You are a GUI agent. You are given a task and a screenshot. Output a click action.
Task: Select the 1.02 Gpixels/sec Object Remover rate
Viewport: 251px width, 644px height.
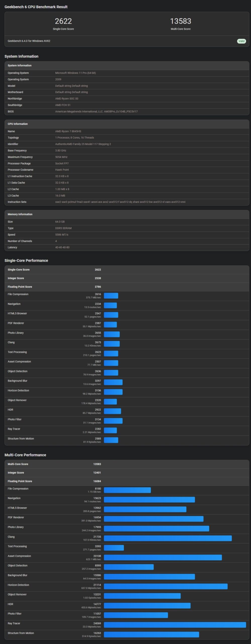tap(92, 598)
